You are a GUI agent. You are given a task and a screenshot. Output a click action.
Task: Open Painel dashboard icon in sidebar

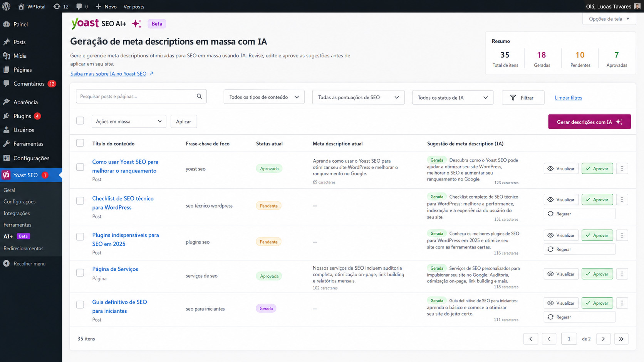(x=7, y=24)
